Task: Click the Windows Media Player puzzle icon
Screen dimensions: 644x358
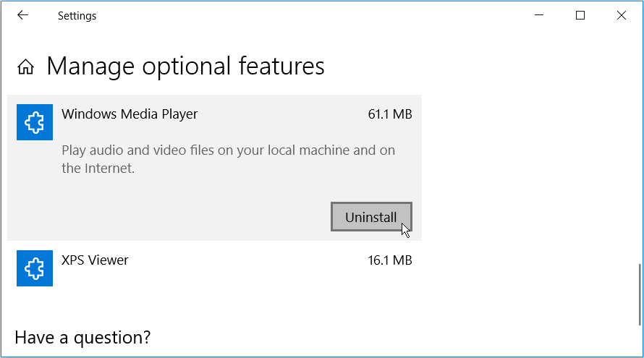Action: 35,122
